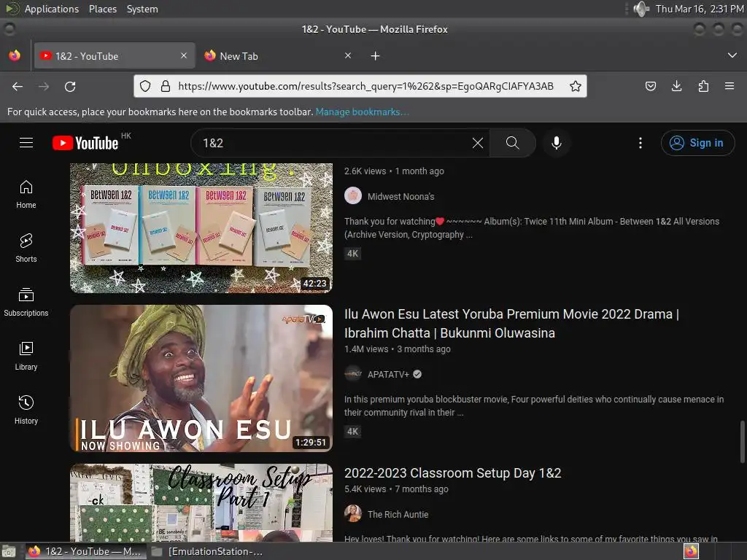Open the System menu
This screenshot has width=747, height=560.
click(x=142, y=9)
